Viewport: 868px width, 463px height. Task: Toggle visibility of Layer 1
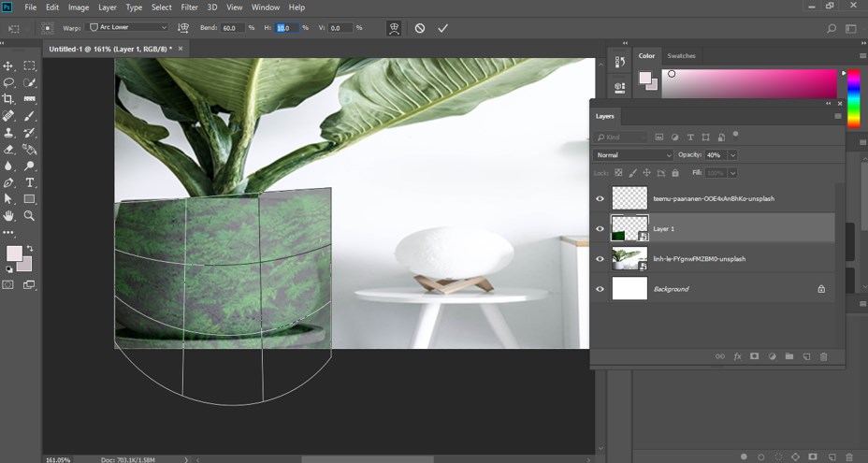click(600, 228)
